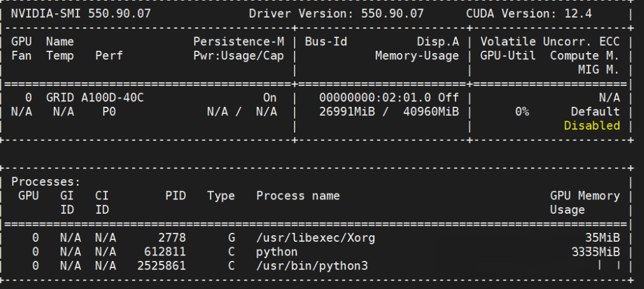This screenshot has width=644, height=289.
Task: Click PID 2525861 in the process list
Action: pyautogui.click(x=161, y=266)
